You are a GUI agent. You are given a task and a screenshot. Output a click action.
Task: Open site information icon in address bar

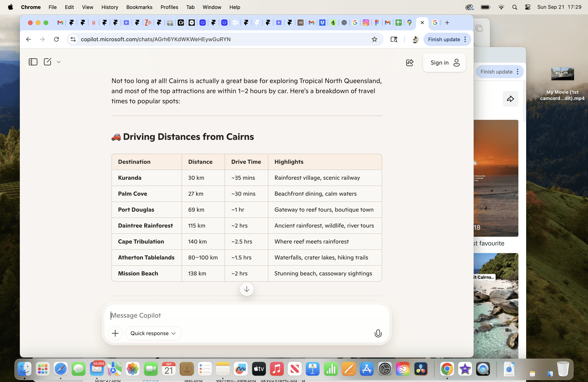[x=73, y=39]
